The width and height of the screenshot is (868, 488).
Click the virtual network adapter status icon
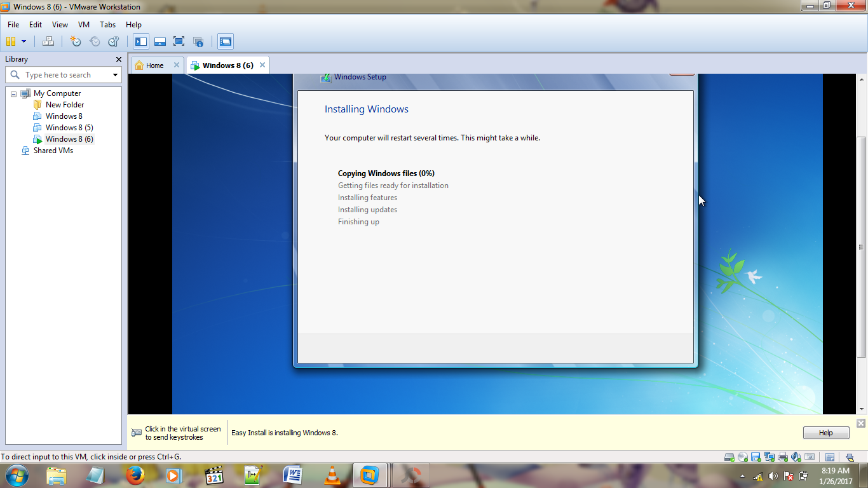pos(770,456)
